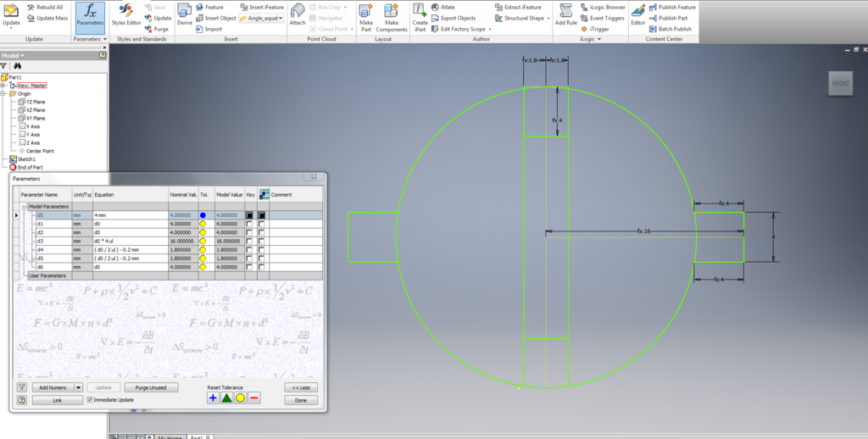The image size is (868, 439).
Task: Click the binoculars find icon in the Model browser
Action: tap(17, 66)
